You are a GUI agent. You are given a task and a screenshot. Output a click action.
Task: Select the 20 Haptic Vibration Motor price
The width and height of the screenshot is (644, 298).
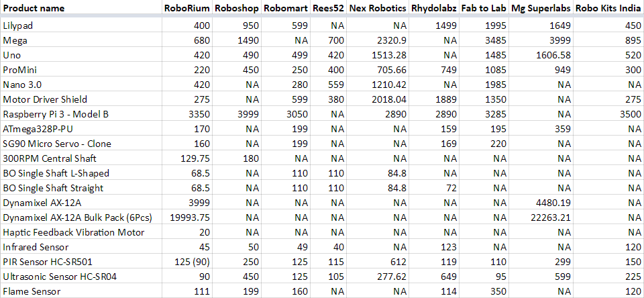(x=187, y=233)
